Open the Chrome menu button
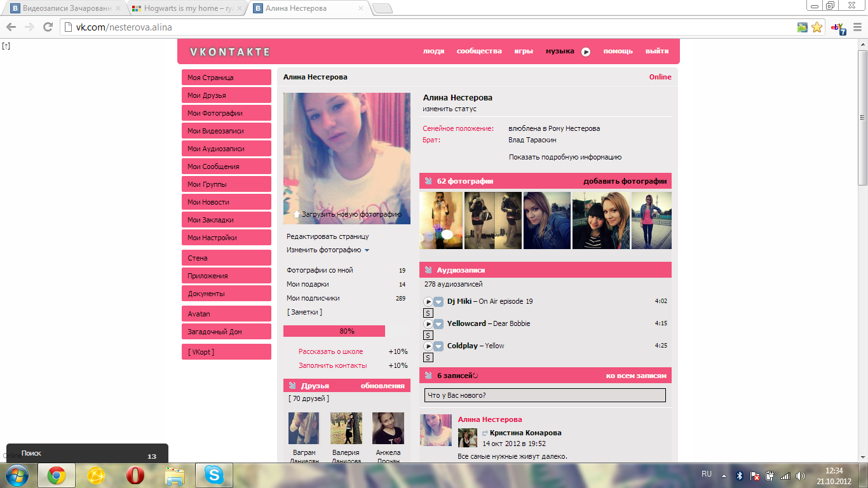Image resolution: width=868 pixels, height=488 pixels. (x=856, y=27)
